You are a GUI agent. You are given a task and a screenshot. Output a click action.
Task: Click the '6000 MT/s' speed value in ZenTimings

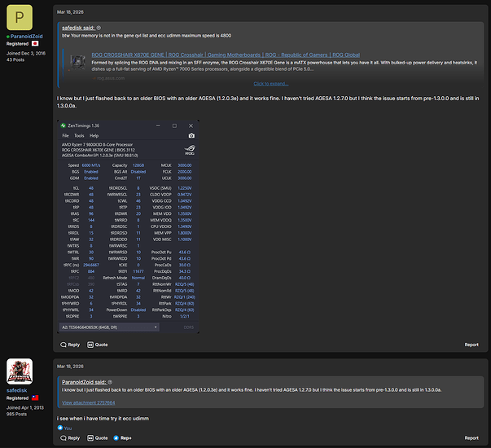[x=91, y=165]
